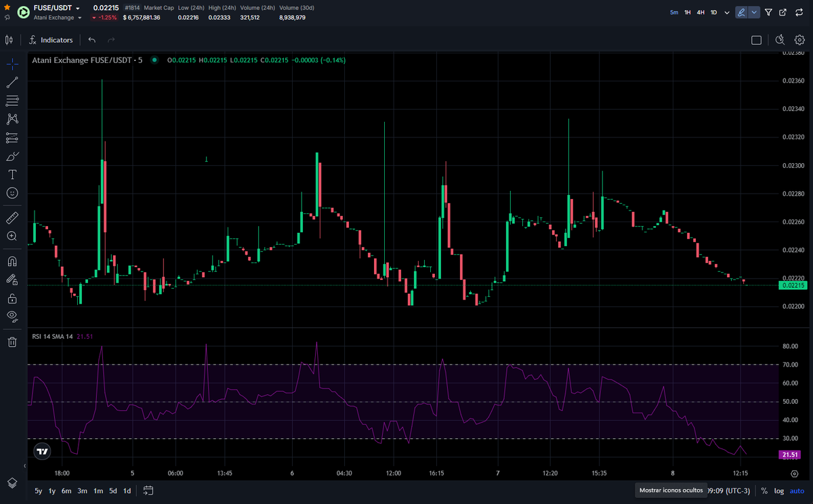Select the brush drawing tool

[12, 156]
